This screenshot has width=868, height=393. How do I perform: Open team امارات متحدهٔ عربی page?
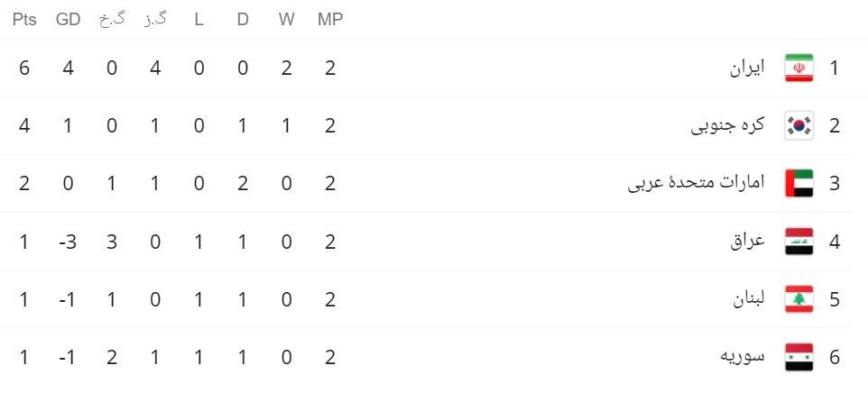click(696, 184)
